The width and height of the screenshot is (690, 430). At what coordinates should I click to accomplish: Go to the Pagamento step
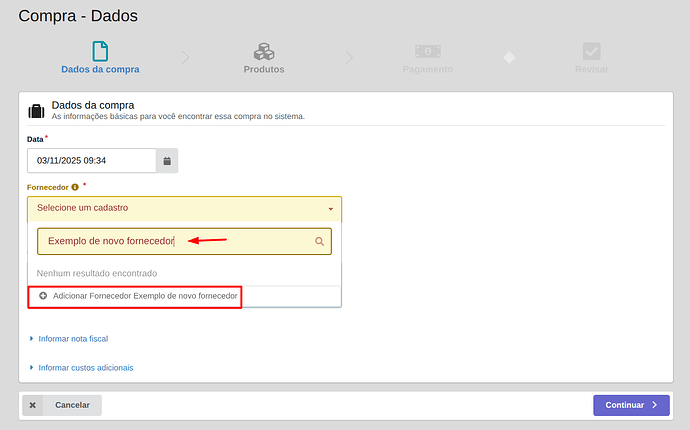(428, 70)
